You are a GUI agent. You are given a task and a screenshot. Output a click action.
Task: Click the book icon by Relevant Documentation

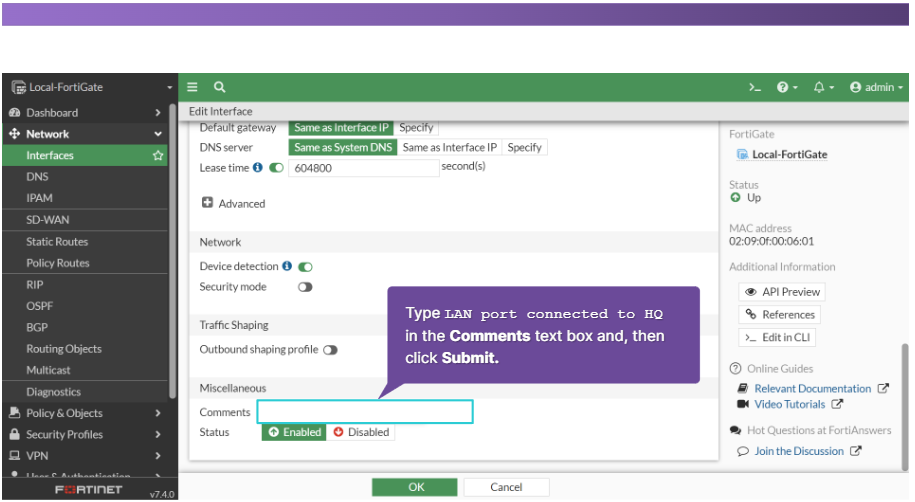[743, 388]
